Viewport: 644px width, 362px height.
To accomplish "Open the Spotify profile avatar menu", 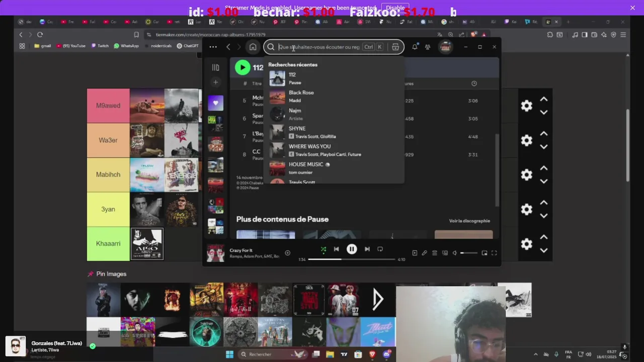I will coord(445,47).
